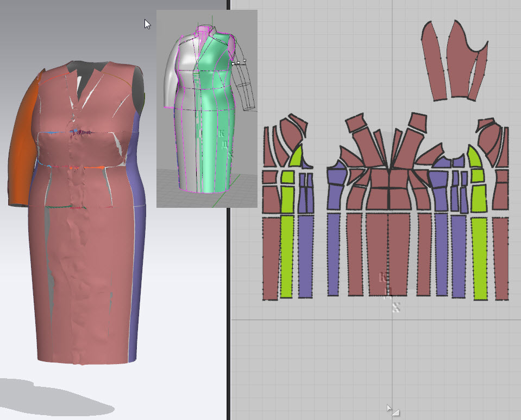Select the leftmost long purple pattern strip
The width and height of the screenshot is (521, 420).
click(305, 255)
